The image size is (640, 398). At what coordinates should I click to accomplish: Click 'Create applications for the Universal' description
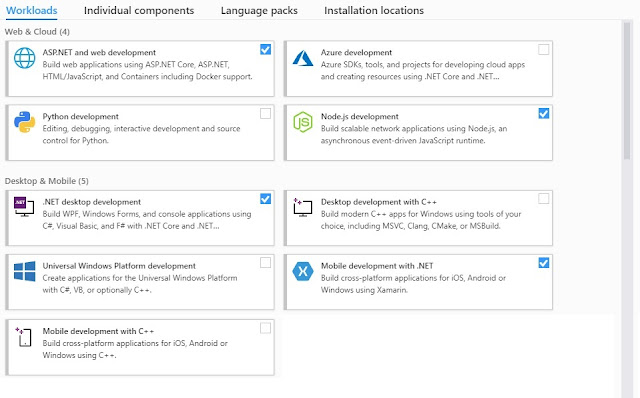tap(140, 284)
